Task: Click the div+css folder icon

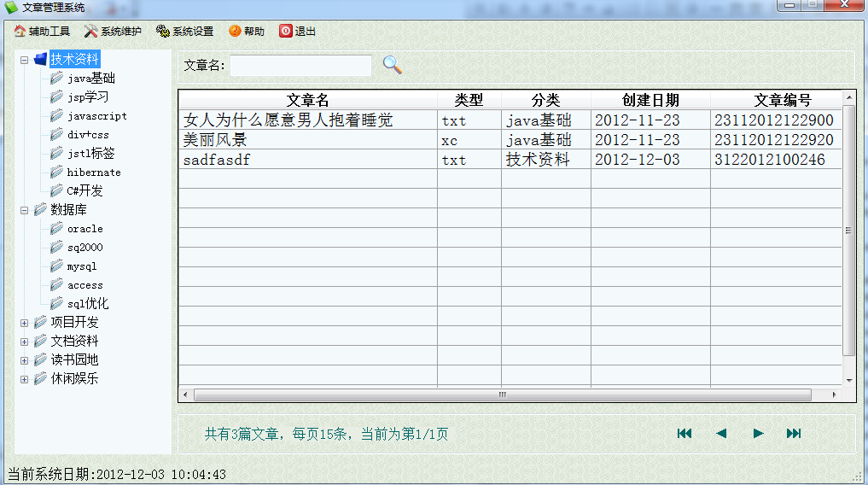Action: click(x=56, y=135)
